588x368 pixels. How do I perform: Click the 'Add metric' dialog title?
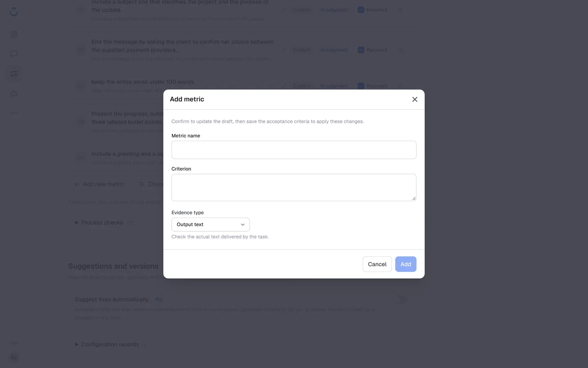pos(187,99)
